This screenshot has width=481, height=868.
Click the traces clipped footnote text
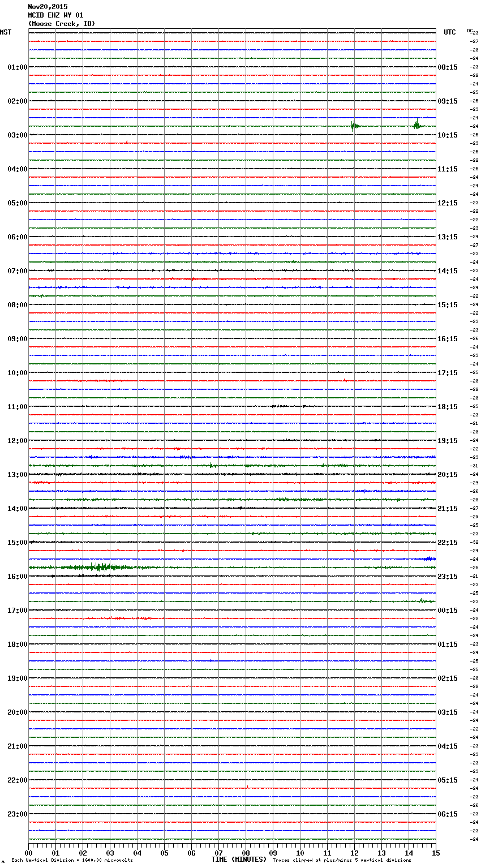(342, 861)
